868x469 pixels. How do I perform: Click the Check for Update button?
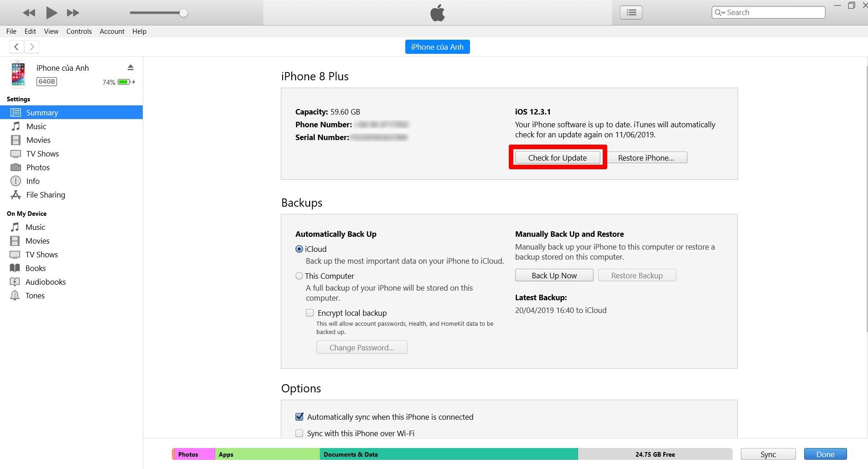(x=557, y=157)
